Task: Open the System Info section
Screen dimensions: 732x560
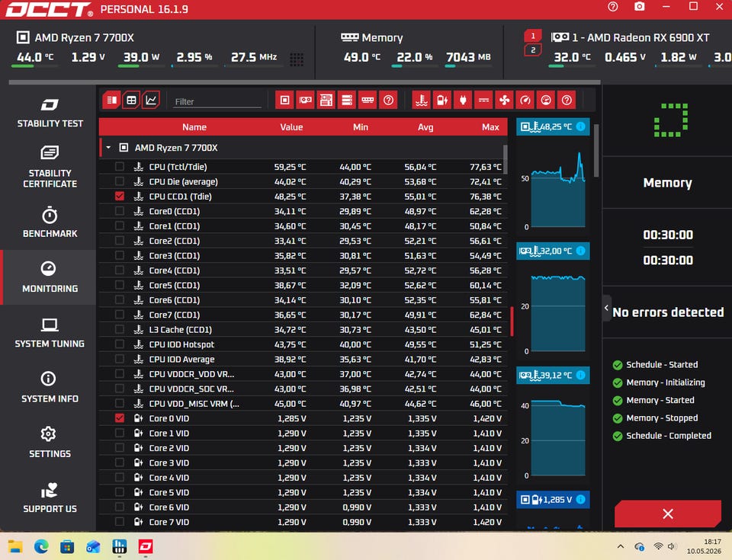Action: (50, 387)
